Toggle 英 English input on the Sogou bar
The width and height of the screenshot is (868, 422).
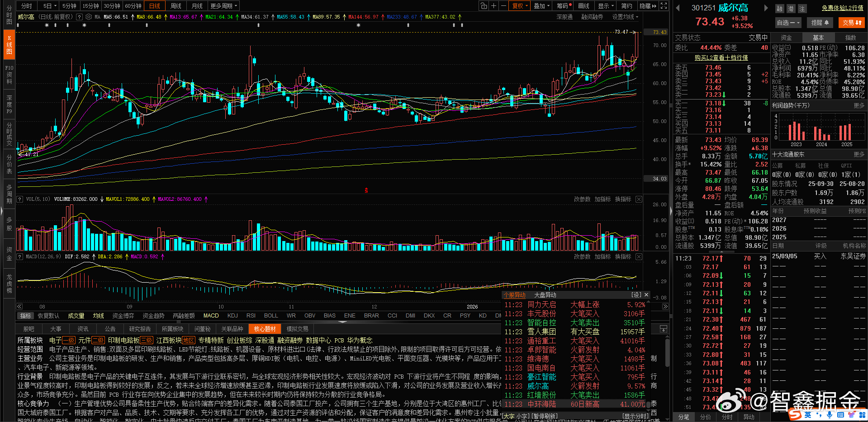click(x=808, y=415)
